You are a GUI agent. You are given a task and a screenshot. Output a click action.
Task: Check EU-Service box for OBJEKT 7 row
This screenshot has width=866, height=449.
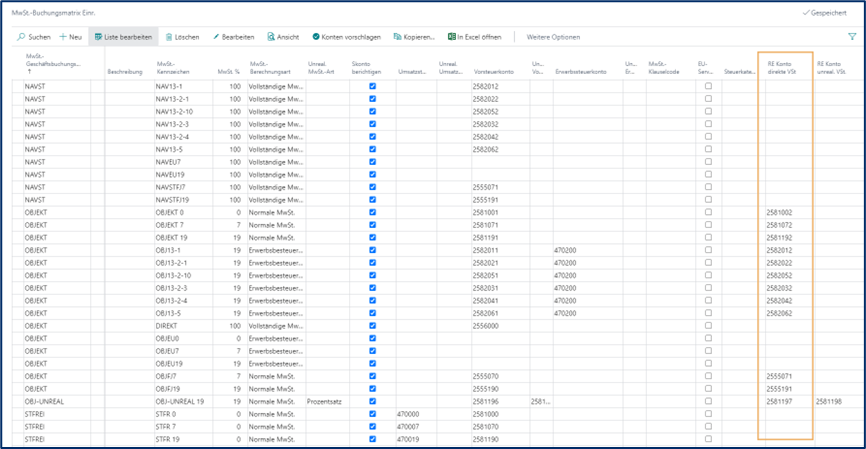click(x=709, y=225)
